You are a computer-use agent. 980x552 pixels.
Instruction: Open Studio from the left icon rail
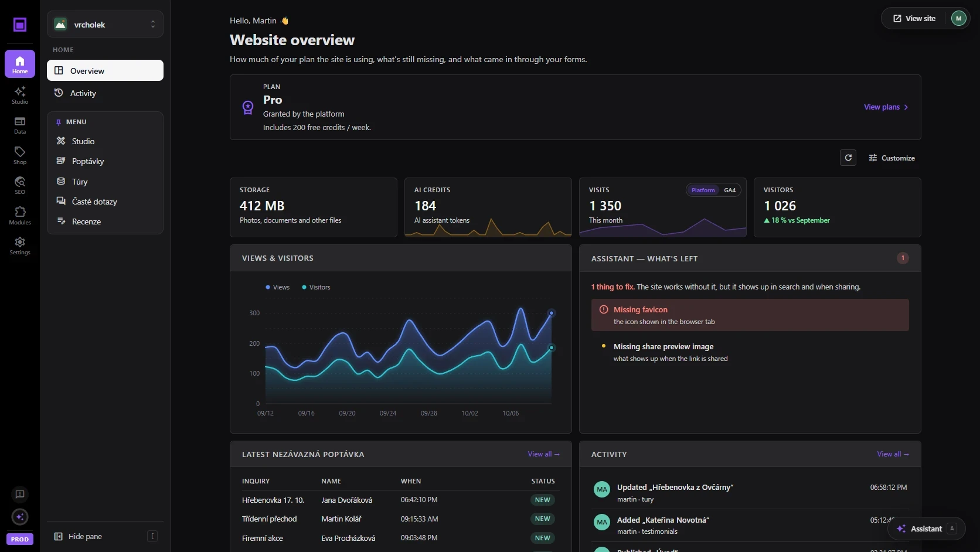tap(20, 94)
